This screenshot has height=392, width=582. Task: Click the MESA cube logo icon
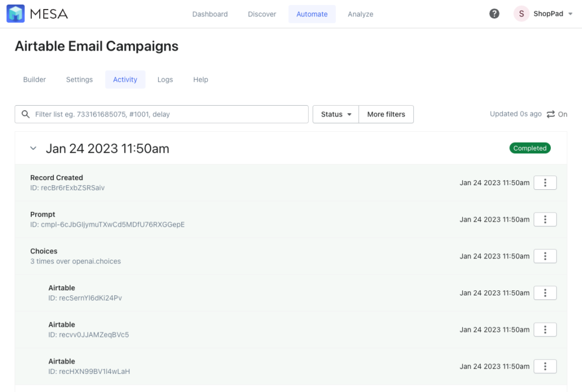coord(15,14)
